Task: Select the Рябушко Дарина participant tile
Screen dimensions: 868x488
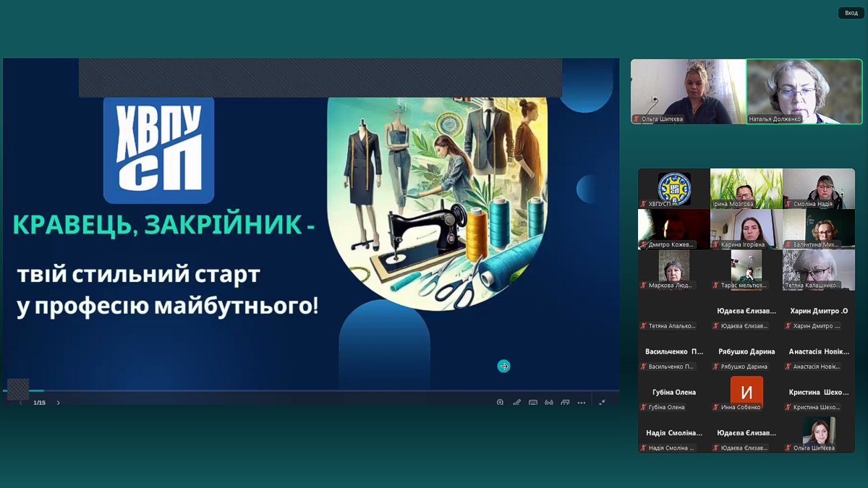Action: click(746, 351)
